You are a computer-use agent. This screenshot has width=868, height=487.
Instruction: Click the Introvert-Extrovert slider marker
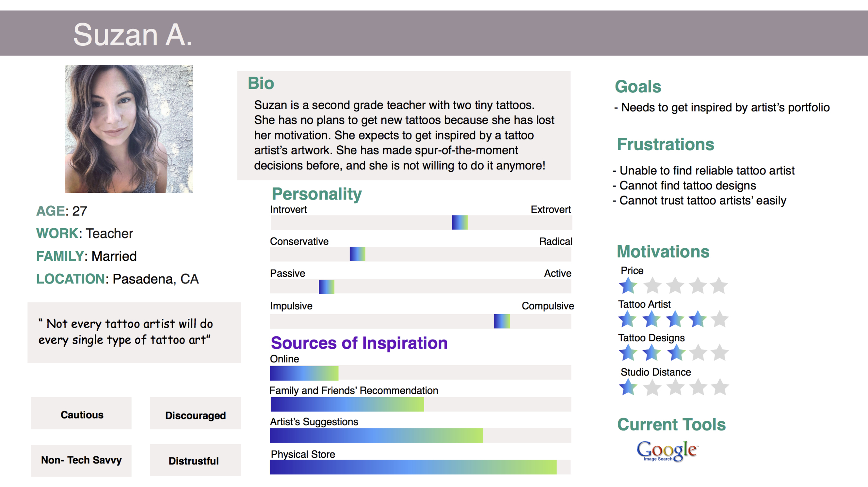[460, 223]
